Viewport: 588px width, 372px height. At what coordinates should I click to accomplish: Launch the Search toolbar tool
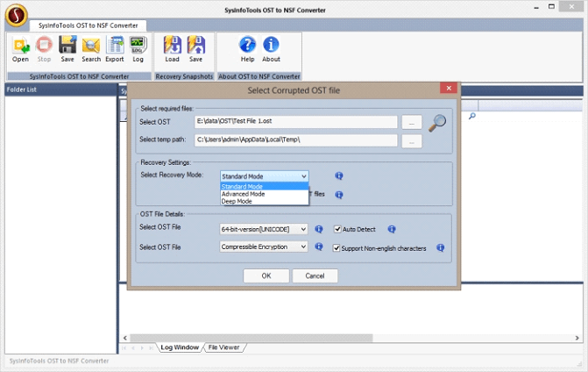tap(91, 49)
